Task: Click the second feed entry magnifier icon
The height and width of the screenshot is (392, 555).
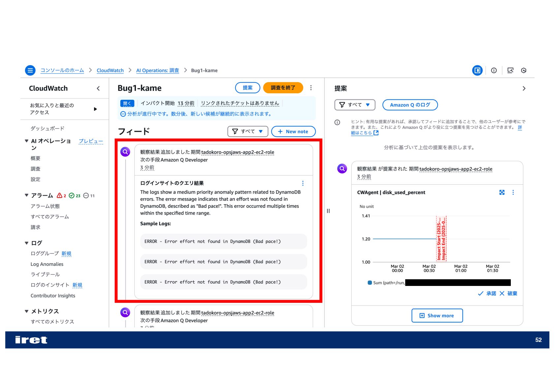Action: coord(125,312)
